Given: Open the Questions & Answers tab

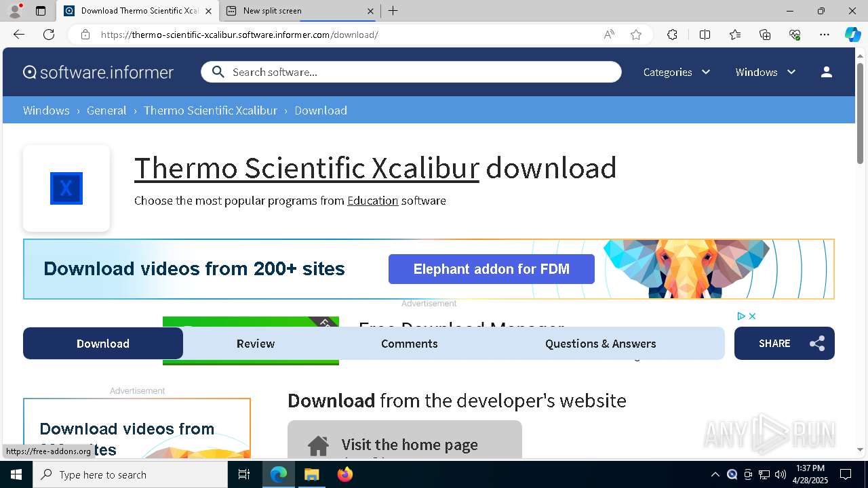Looking at the screenshot, I should (601, 344).
